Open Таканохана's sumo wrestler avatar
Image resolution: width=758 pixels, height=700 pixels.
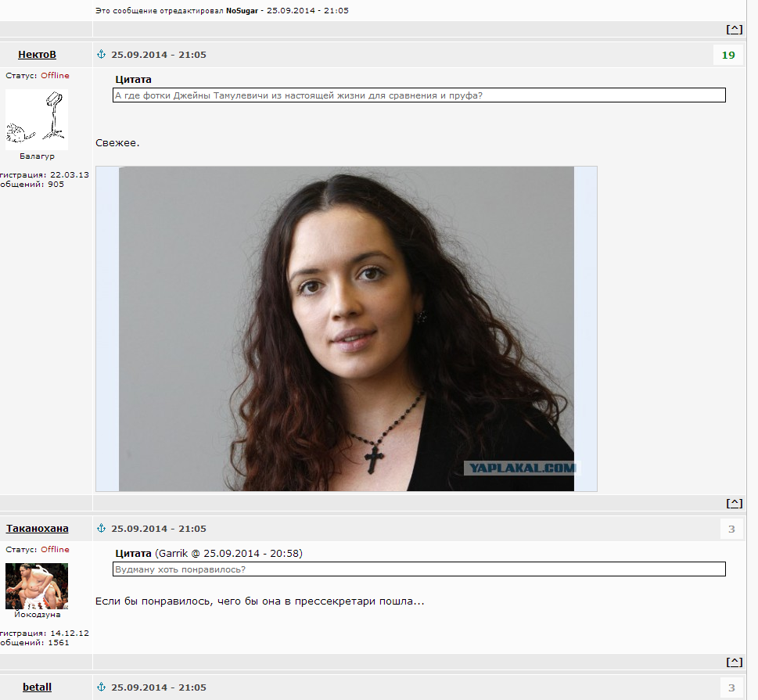pyautogui.click(x=37, y=586)
